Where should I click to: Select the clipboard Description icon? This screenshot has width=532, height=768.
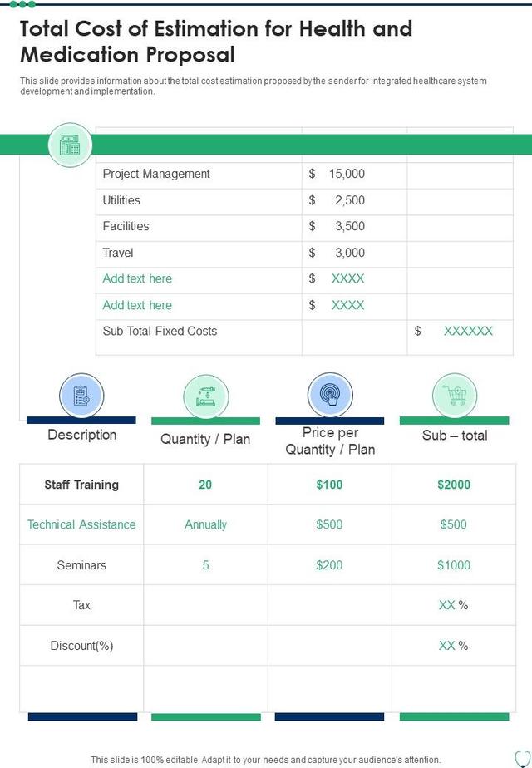81,396
